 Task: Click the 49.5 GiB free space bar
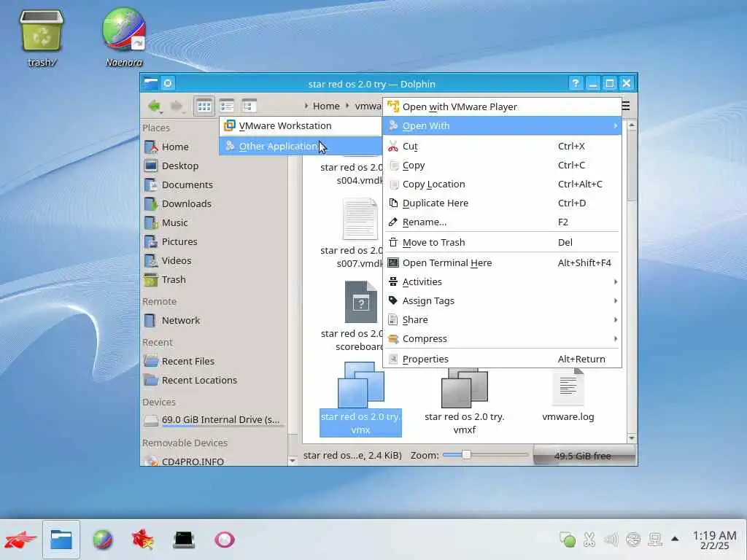pyautogui.click(x=583, y=456)
